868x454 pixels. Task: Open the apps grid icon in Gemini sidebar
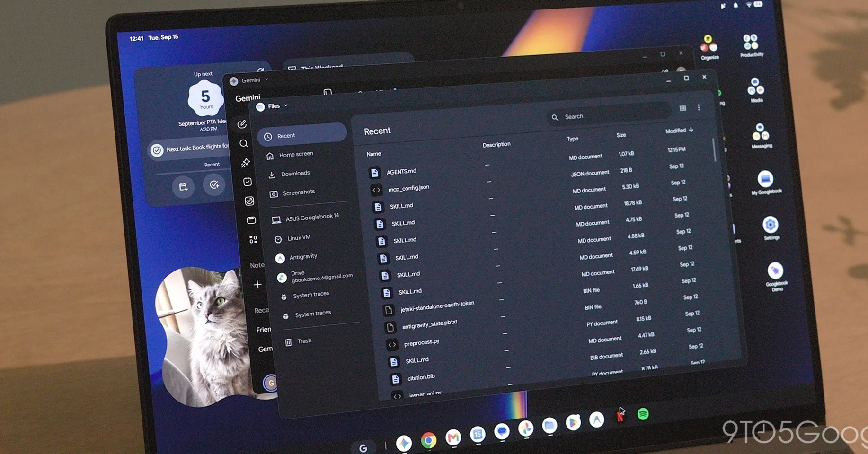[x=253, y=240]
